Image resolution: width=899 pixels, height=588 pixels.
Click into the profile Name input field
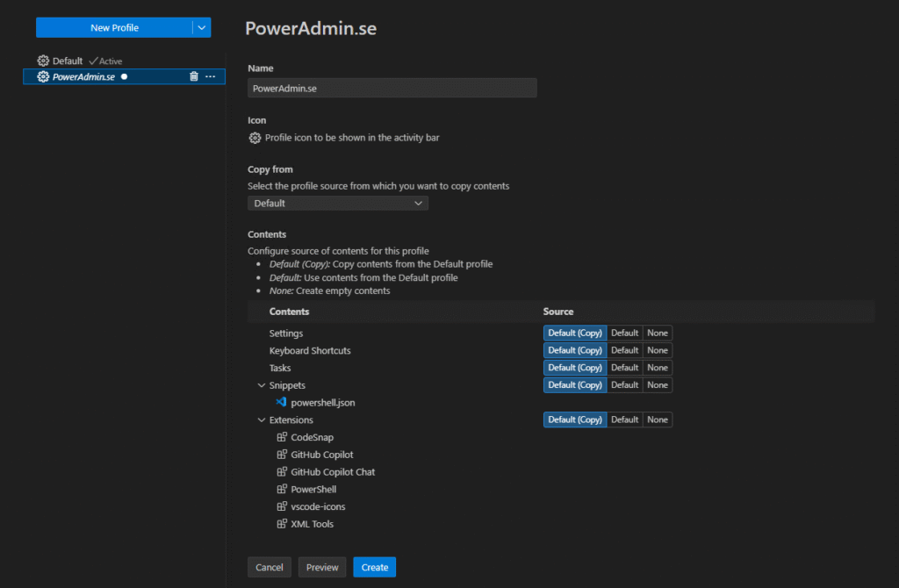[x=392, y=89]
